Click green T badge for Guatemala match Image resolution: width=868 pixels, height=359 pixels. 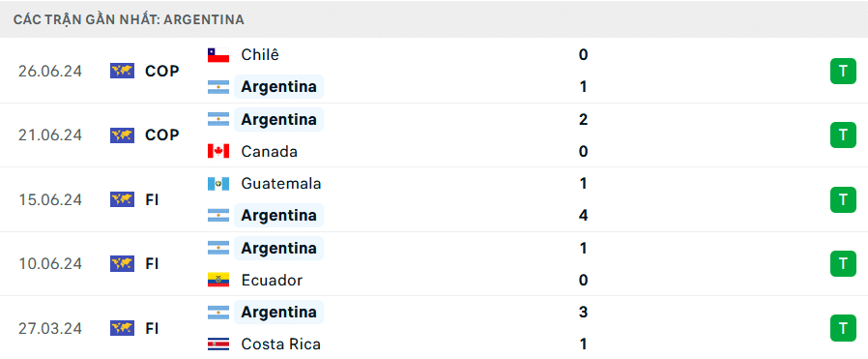tap(843, 199)
